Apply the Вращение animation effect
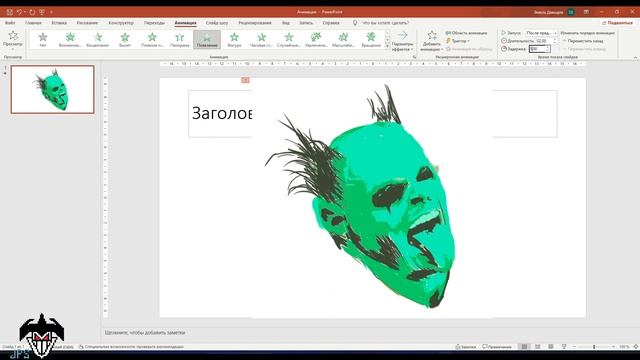The width and height of the screenshot is (640, 360). tap(371, 40)
